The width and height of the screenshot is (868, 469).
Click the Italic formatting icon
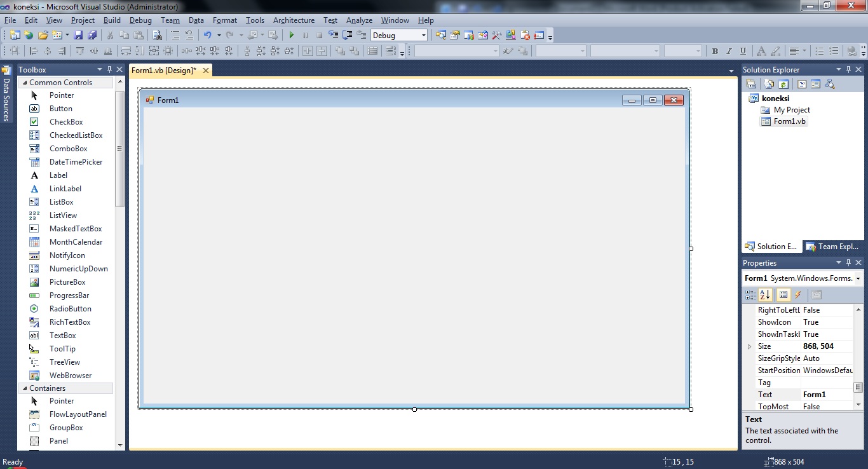tap(729, 51)
